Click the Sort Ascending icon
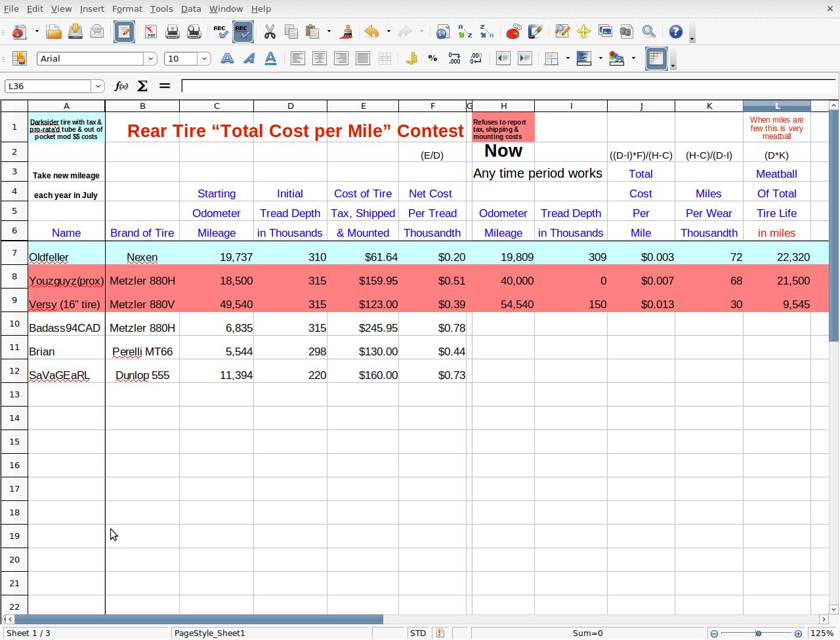Screen dimensions: 840x640 pos(465,31)
